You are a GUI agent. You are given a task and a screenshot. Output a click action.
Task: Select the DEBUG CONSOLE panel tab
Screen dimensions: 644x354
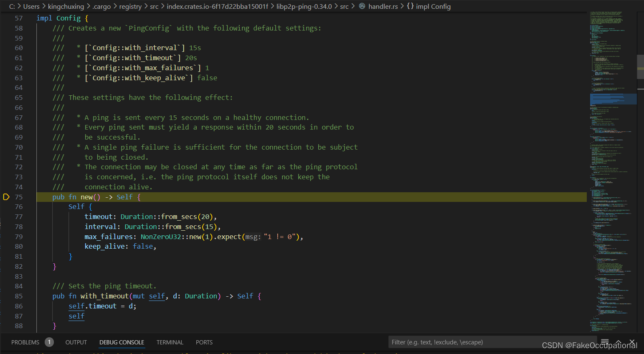pyautogui.click(x=122, y=342)
